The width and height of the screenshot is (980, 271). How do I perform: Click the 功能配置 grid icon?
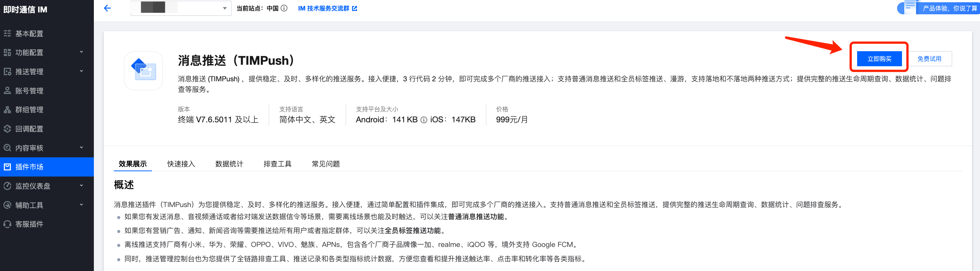(x=7, y=52)
